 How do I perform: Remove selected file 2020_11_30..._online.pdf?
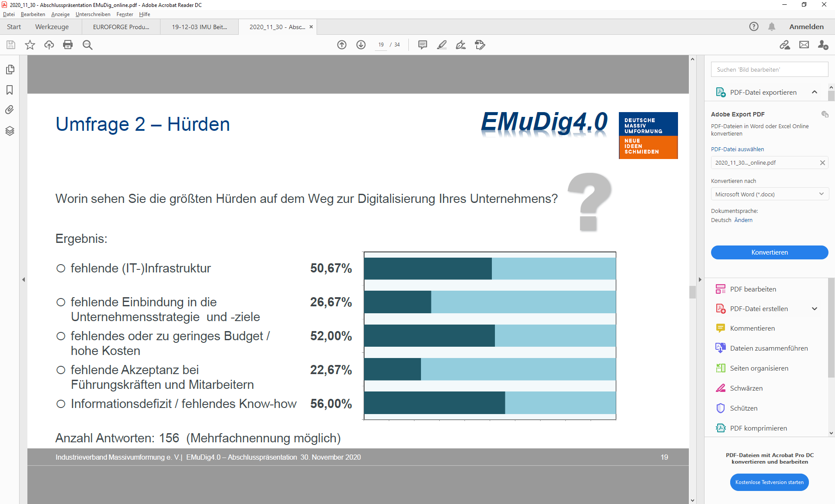(x=822, y=162)
